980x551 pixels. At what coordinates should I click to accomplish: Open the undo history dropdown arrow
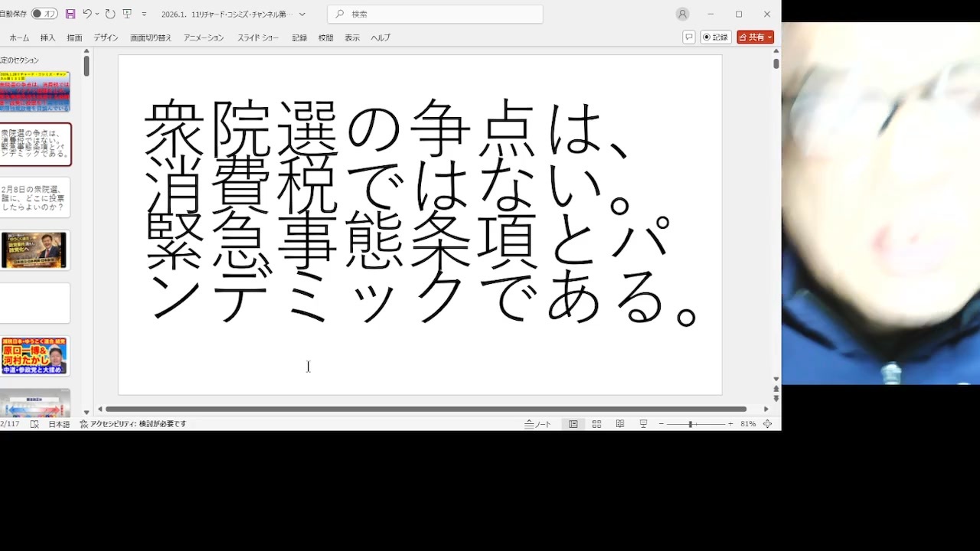[97, 14]
